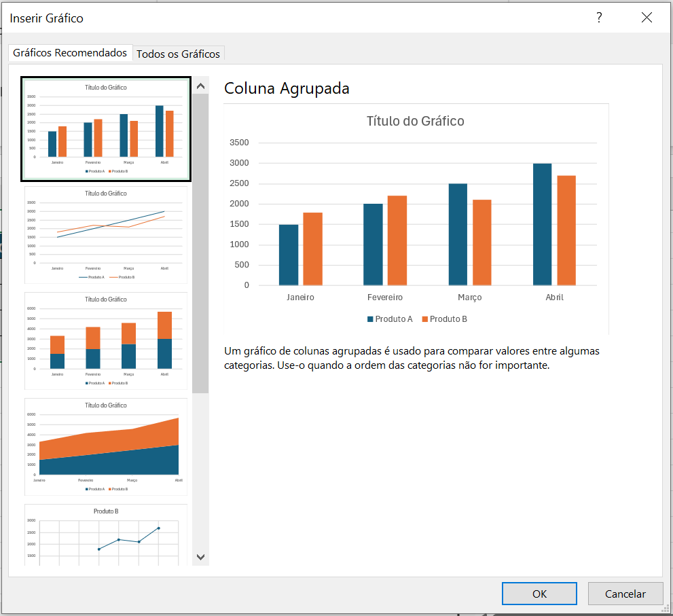
Task: Choose the stacked column chart thumbnail
Action: pos(106,341)
